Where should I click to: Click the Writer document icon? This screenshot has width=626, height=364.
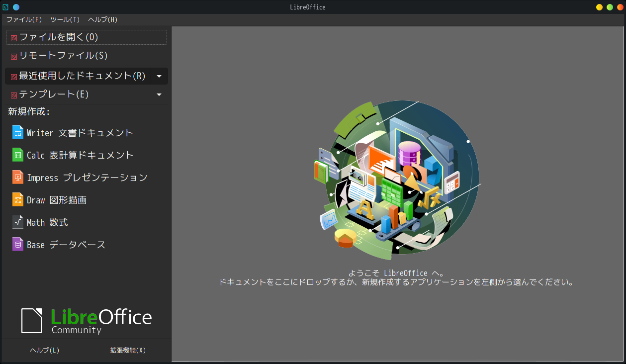(x=18, y=132)
